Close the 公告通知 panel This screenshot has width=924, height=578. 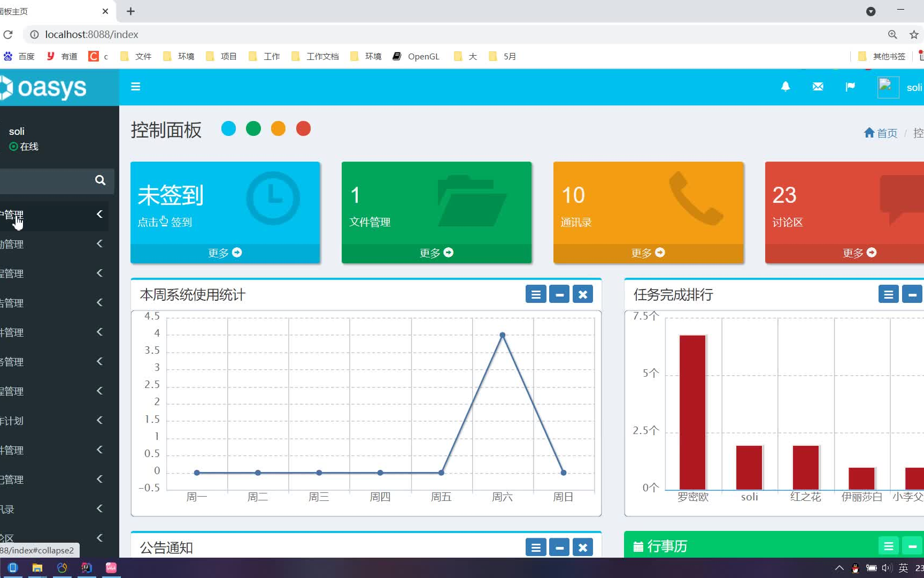click(x=583, y=547)
